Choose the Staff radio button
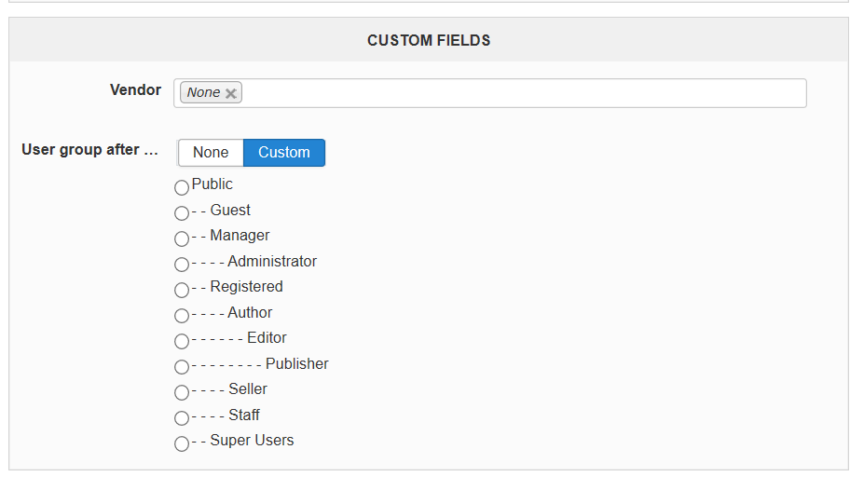 [182, 418]
